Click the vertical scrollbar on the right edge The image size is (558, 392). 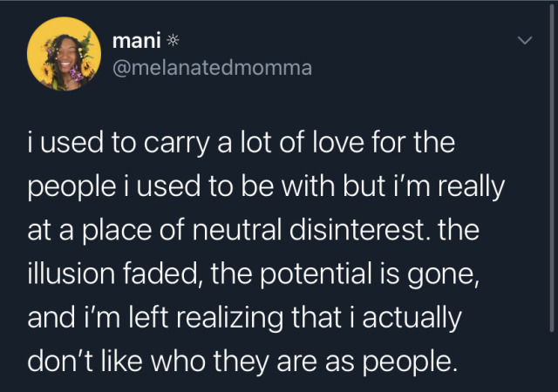point(551,167)
